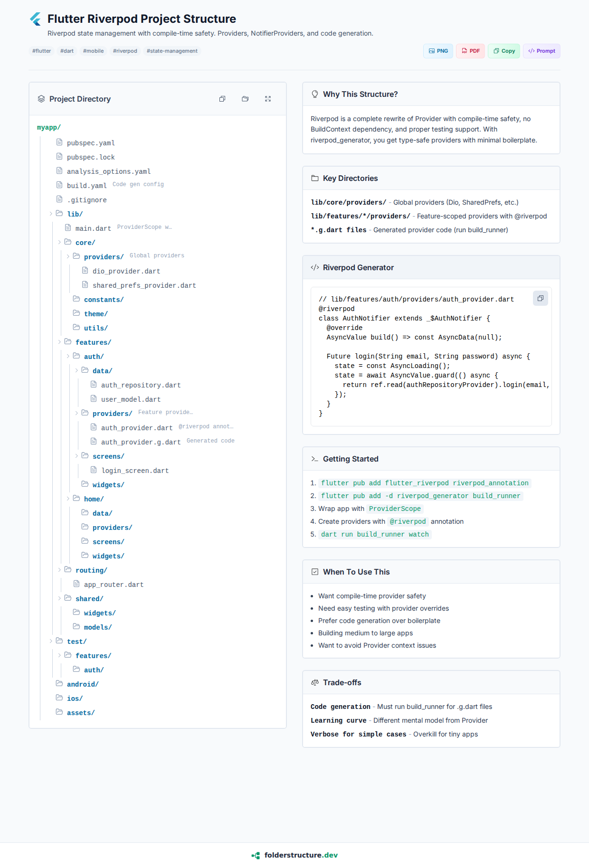Click the android/ folder
This screenshot has height=868, width=589.
tap(83, 684)
